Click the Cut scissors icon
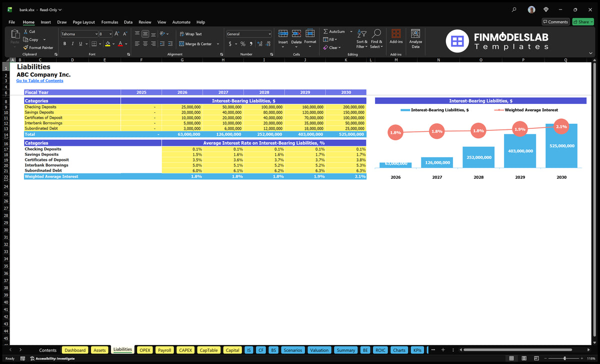Screen dimensions: 600x364 pos(26,31)
